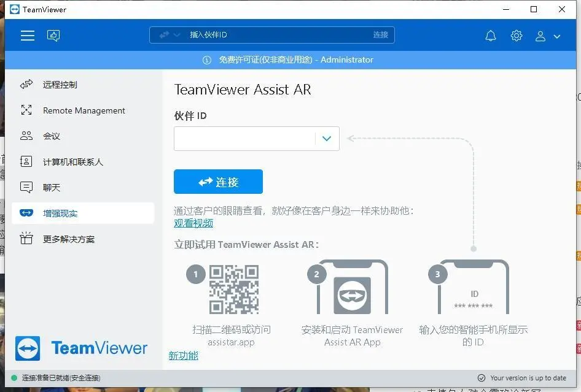The width and height of the screenshot is (581, 392).
Task: Click the 新功能 link
Action: pyautogui.click(x=182, y=355)
